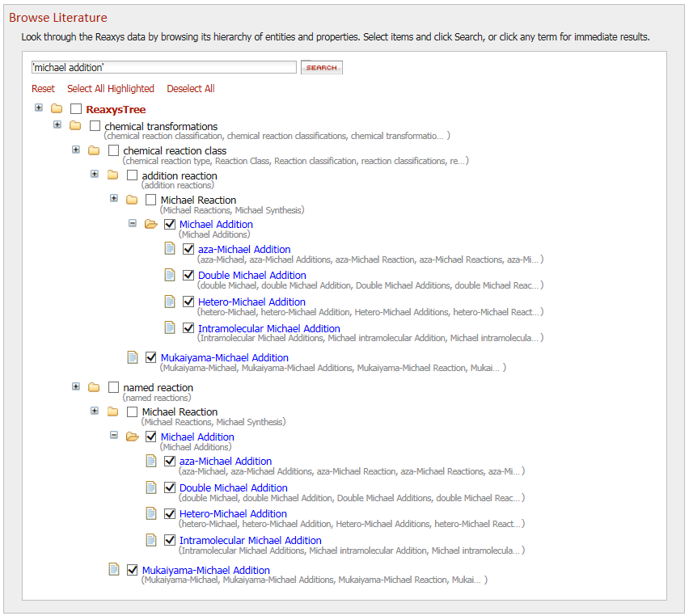
Task: Click document icon of Mukaiyama-Michael Addition under addition reaction
Action: (133, 357)
